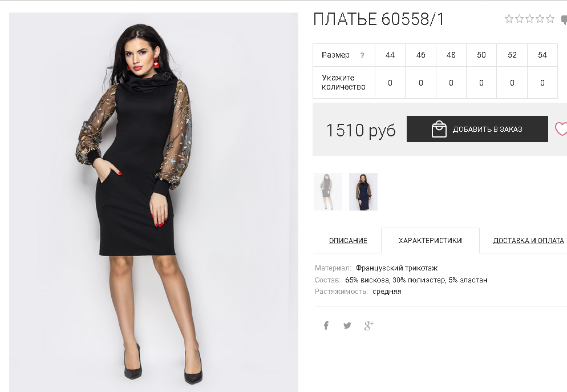This screenshot has width=567, height=392.
Task: Open the Описание tab
Action: coord(348,240)
